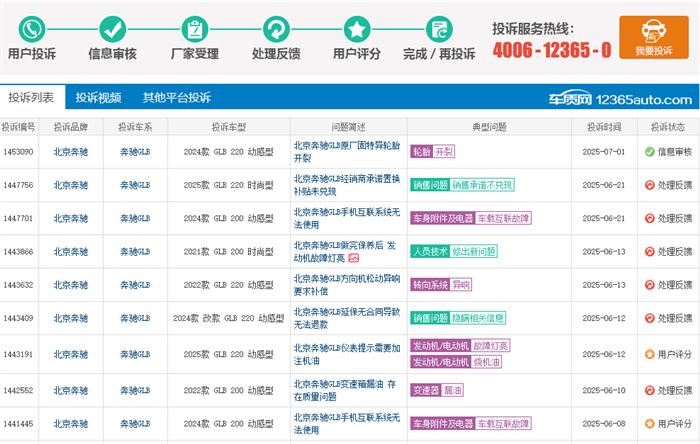Click the image icon in complaint 1443866 description

tap(354, 257)
